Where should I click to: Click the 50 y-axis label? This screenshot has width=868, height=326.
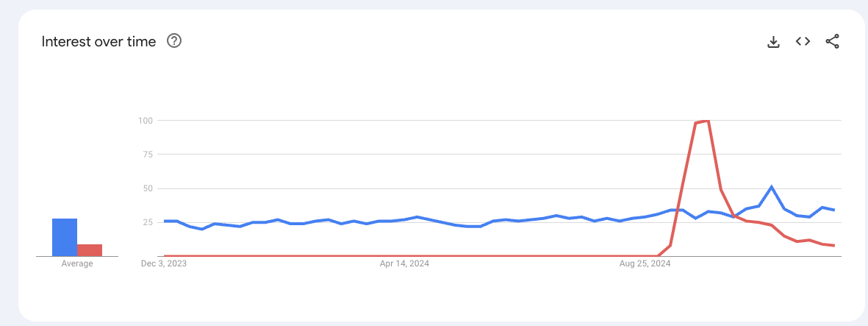[x=148, y=188]
